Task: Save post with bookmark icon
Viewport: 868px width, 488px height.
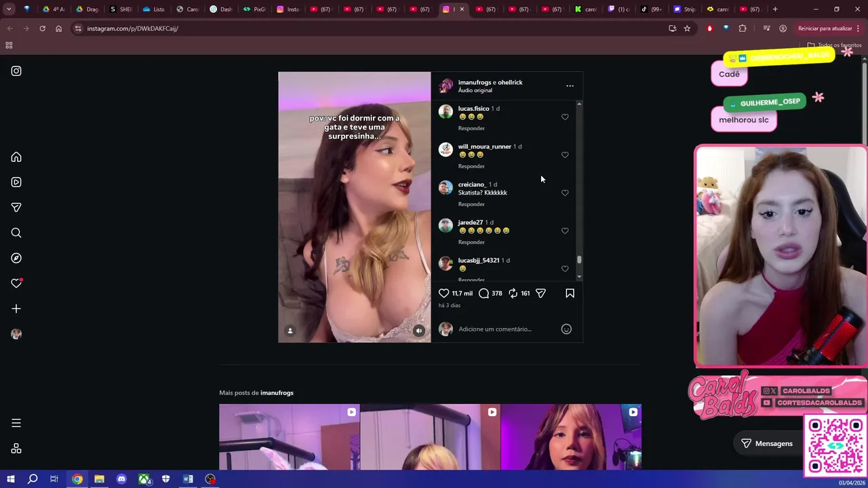Action: coord(570,293)
